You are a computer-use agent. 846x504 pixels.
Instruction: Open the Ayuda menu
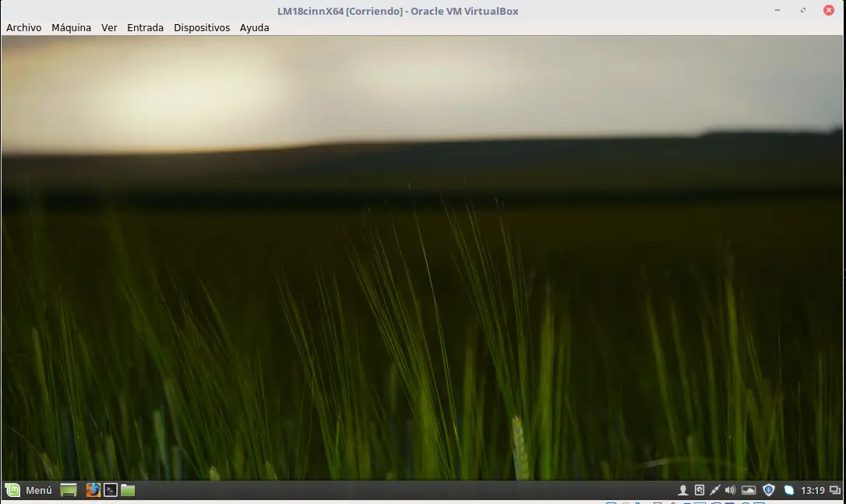point(254,27)
